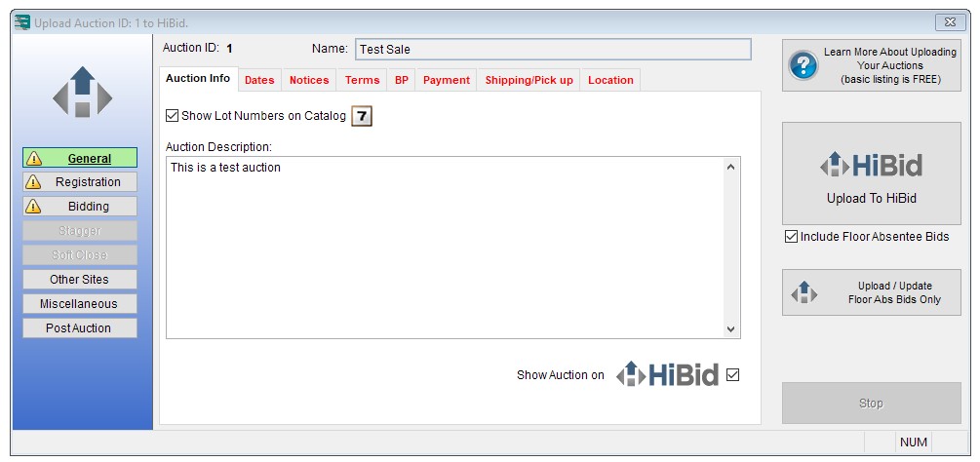
Task: Close the Upload Auction window
Action: click(x=950, y=22)
